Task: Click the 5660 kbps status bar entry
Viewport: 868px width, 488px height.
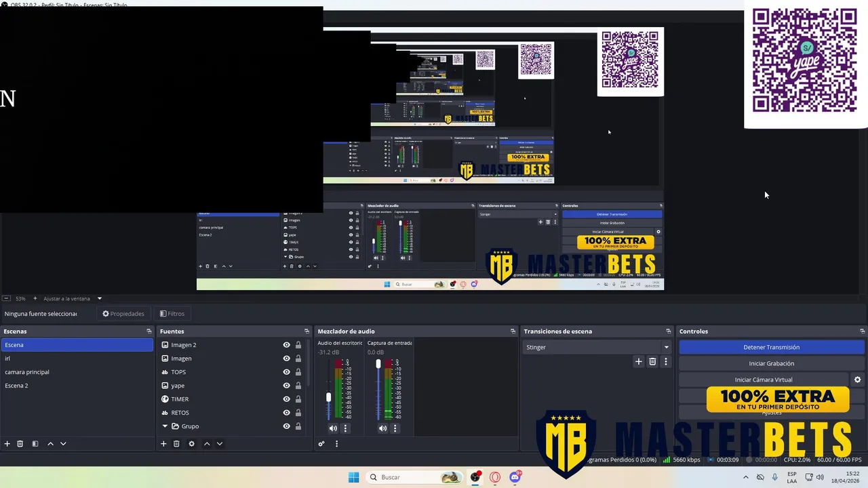Action: [x=682, y=460]
